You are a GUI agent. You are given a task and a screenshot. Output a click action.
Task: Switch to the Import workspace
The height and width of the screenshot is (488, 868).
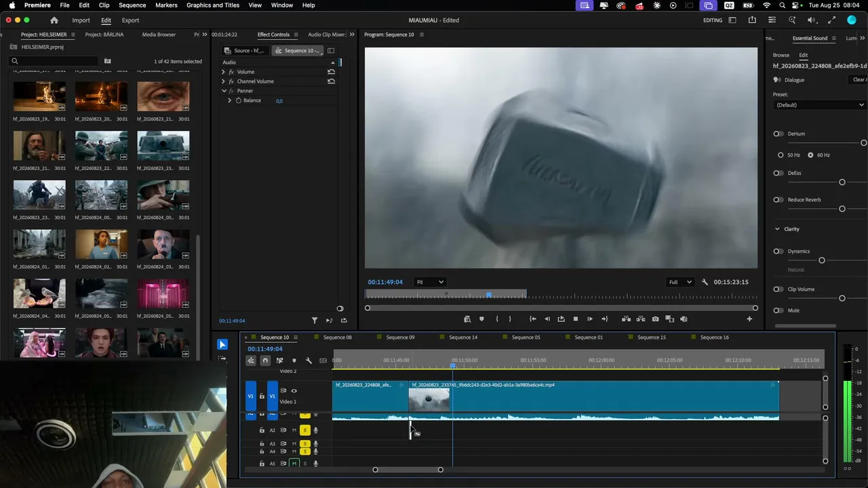coord(81,20)
